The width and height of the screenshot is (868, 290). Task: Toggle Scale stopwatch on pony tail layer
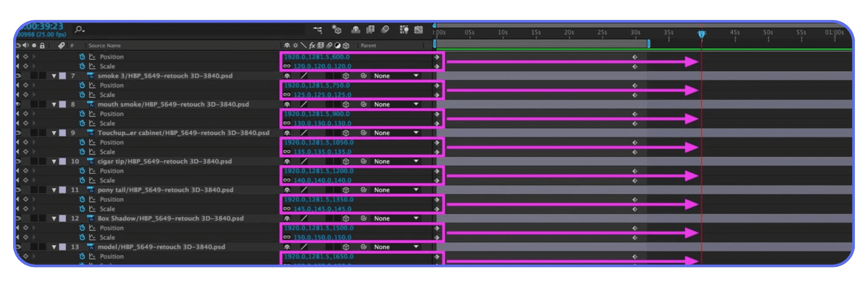pyautogui.click(x=82, y=209)
